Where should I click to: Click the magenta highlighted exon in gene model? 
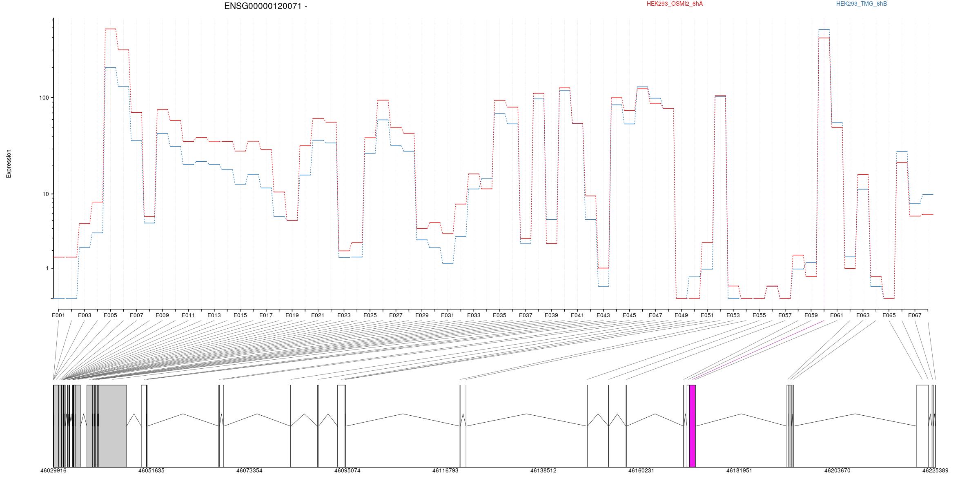(692, 426)
